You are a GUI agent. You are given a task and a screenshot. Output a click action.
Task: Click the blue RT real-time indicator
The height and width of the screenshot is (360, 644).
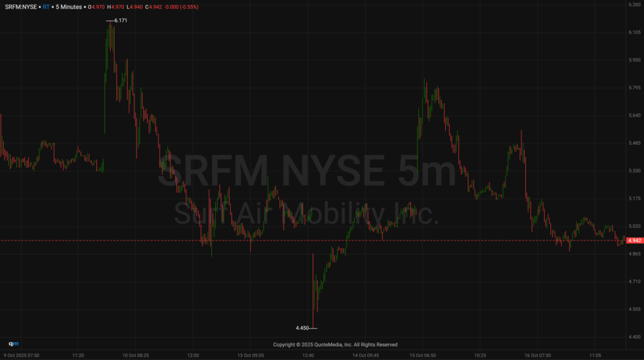pos(46,6)
